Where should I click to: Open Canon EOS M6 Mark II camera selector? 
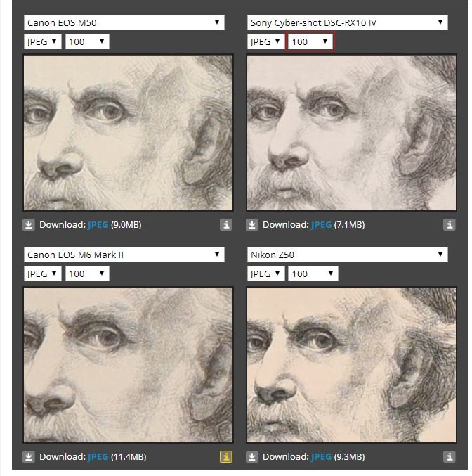click(x=124, y=255)
